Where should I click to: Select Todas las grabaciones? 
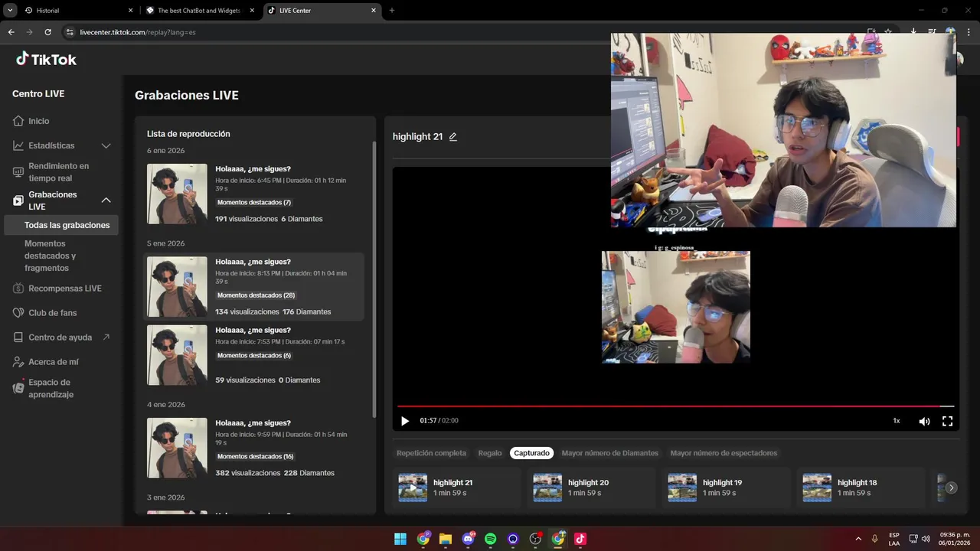click(x=61, y=225)
